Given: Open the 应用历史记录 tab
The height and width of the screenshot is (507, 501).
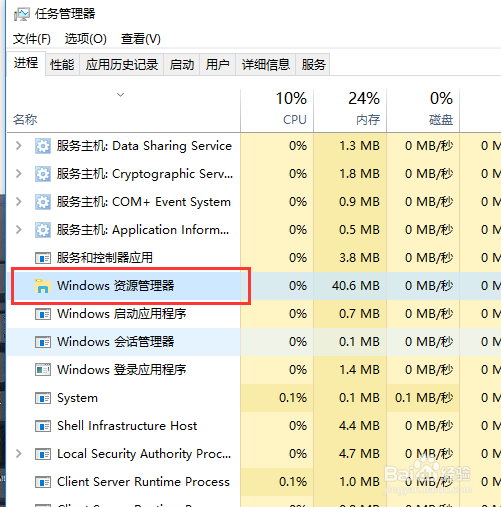Looking at the screenshot, I should [x=122, y=65].
